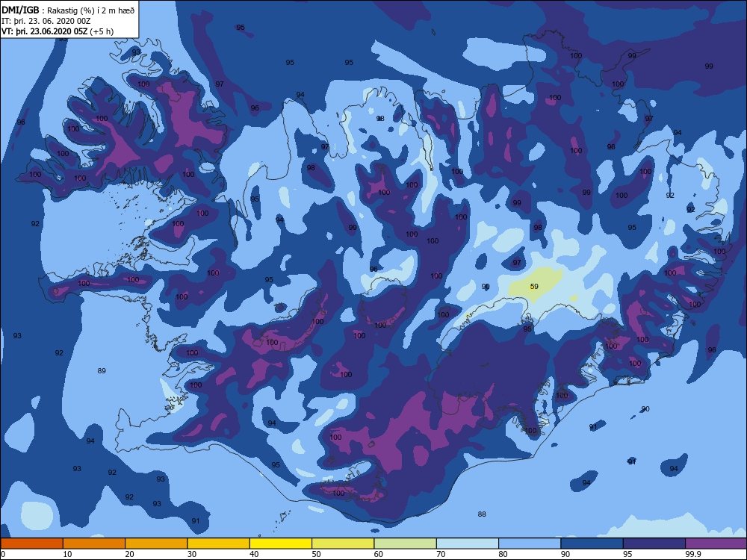The height and width of the screenshot is (560, 747).
Task: Pick the 20–30 amber legend swatch
Action: tap(156, 544)
